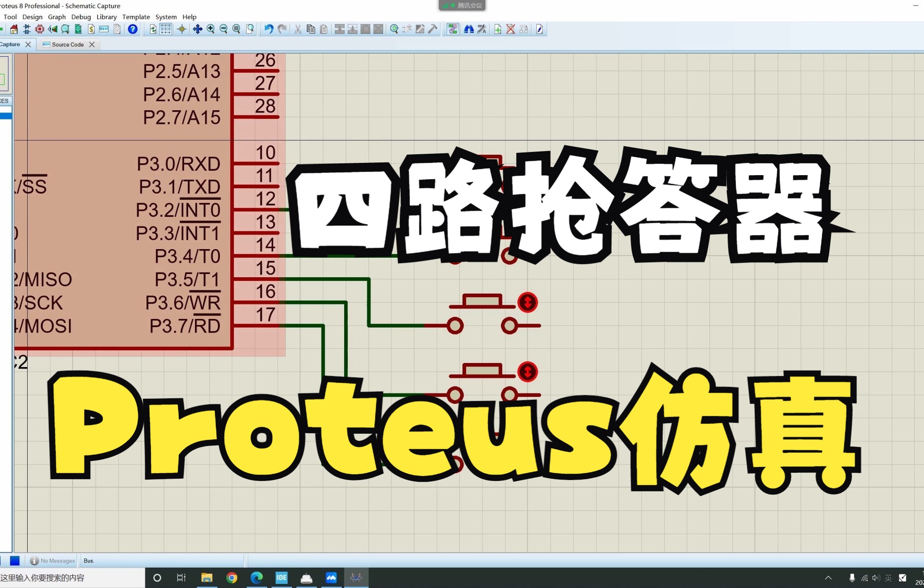
Task: Open File Explorer from the taskbar
Action: coord(207,578)
